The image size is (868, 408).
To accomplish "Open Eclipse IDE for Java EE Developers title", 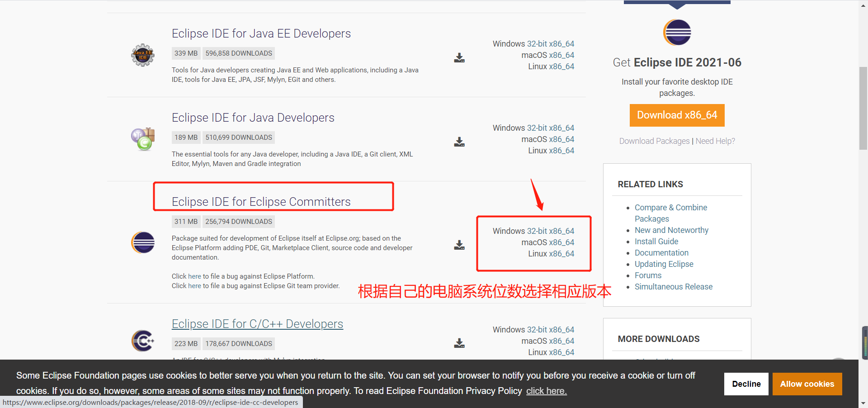I will 261,33.
